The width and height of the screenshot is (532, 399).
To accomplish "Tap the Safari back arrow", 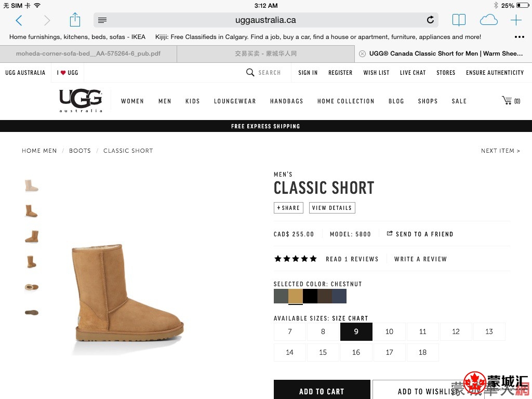I will 19,20.
